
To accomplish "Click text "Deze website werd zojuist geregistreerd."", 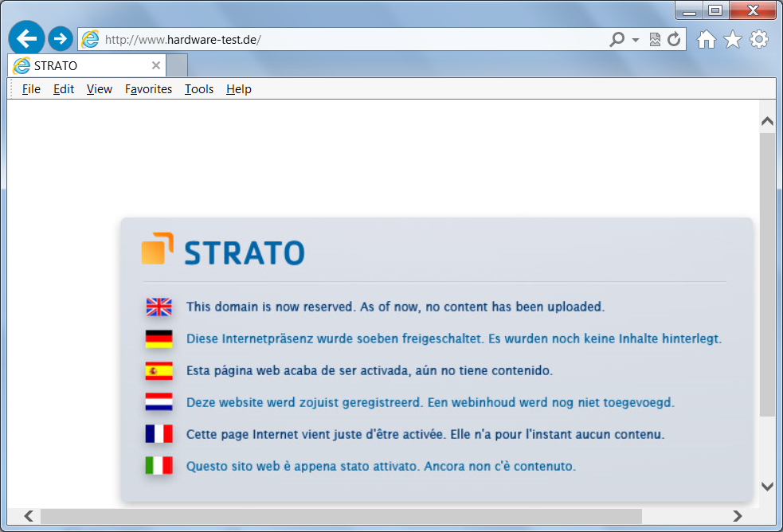I will pyautogui.click(x=304, y=402).
